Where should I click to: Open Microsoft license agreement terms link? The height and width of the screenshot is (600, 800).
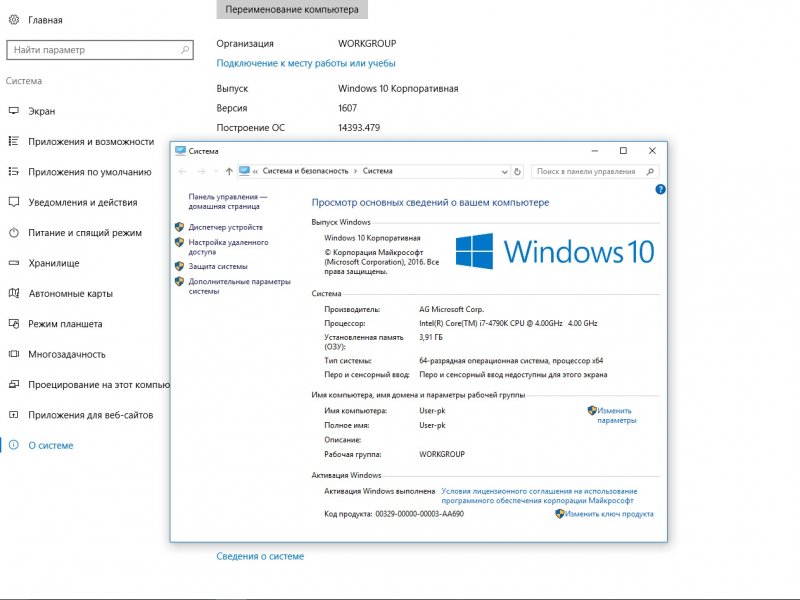[539, 496]
